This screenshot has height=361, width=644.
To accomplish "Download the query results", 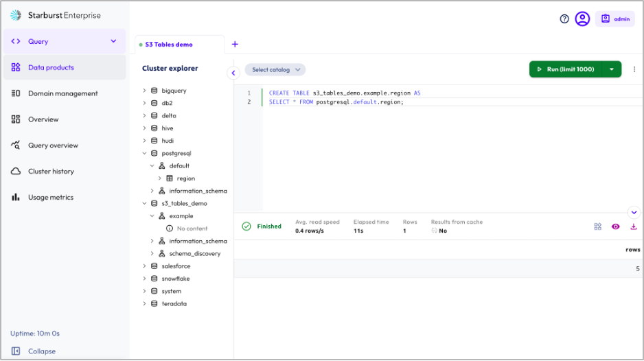I will 633,226.
